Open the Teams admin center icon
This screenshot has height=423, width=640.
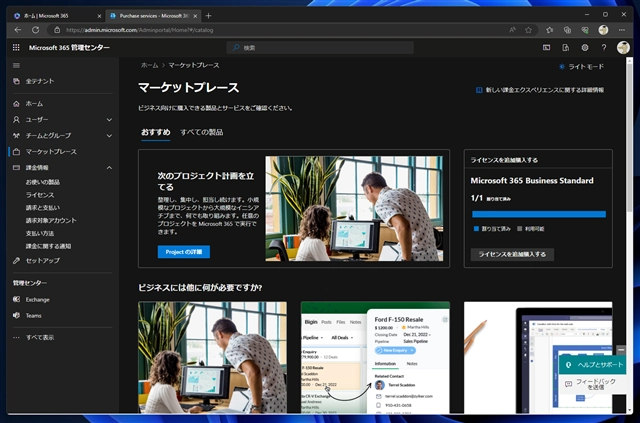click(x=16, y=315)
